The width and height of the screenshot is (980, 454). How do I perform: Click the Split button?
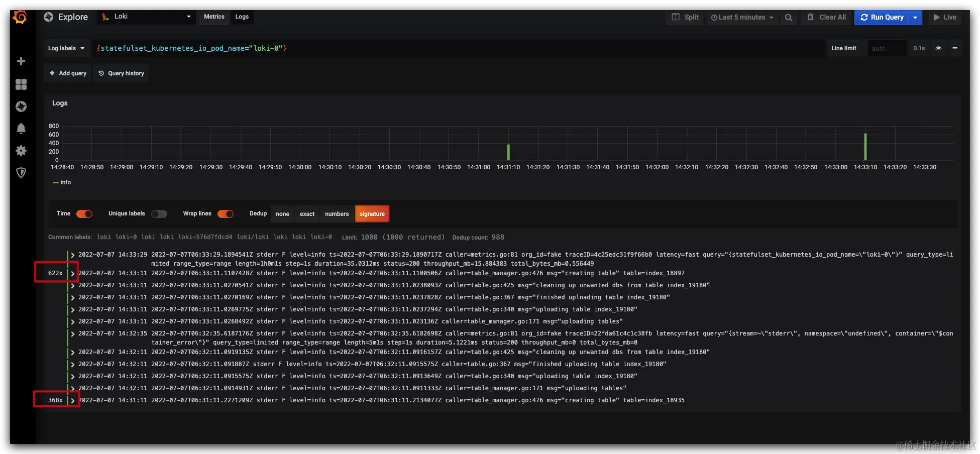point(686,17)
